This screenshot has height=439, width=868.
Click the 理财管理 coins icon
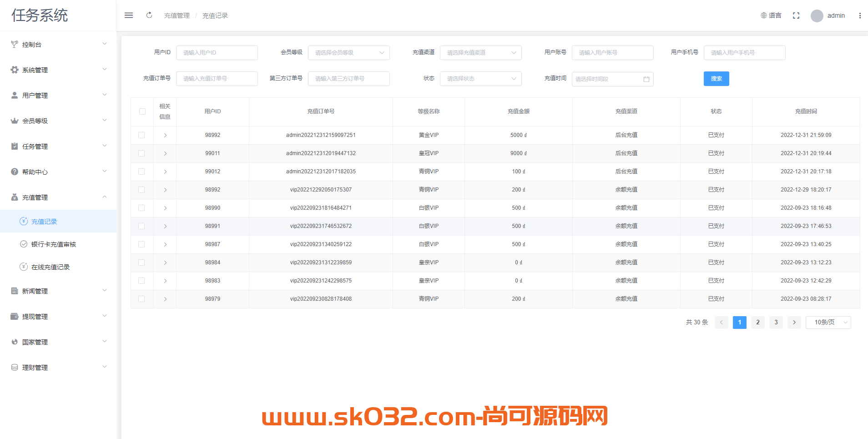[15, 368]
